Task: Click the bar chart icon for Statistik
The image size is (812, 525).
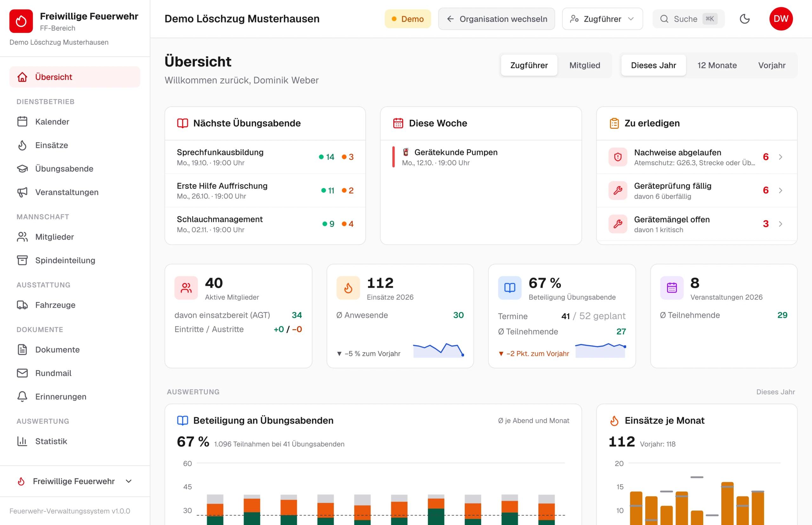Action: (x=22, y=442)
